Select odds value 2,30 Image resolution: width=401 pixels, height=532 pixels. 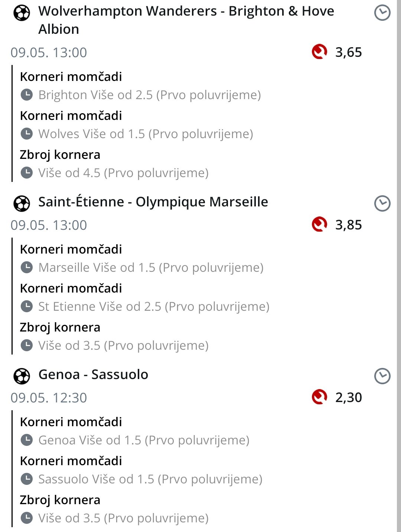tap(348, 398)
